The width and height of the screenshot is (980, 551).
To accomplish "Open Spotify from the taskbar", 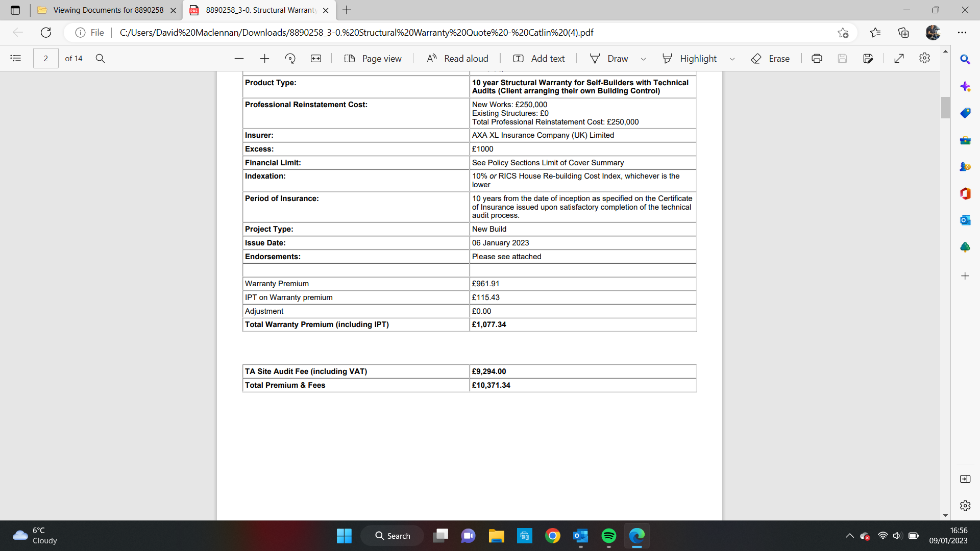I will (x=608, y=536).
